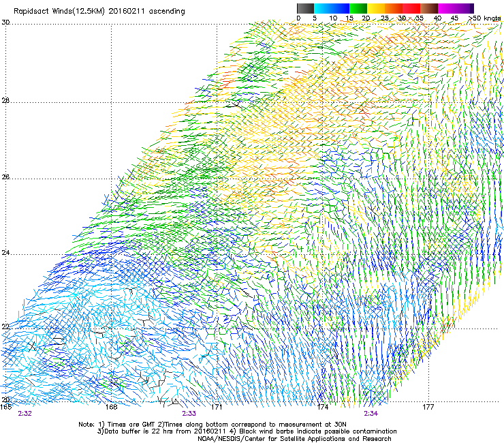Click the longitude label '168'
The height and width of the screenshot is (443, 504).
click(111, 407)
